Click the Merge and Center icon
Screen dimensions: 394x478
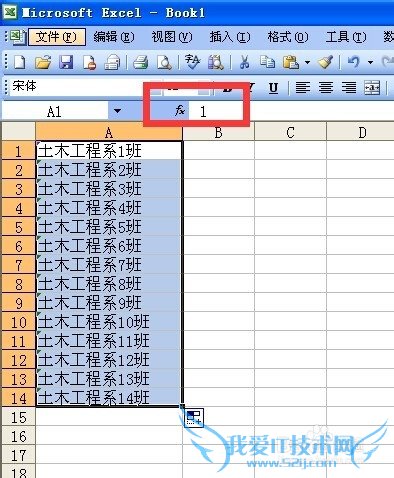372,88
